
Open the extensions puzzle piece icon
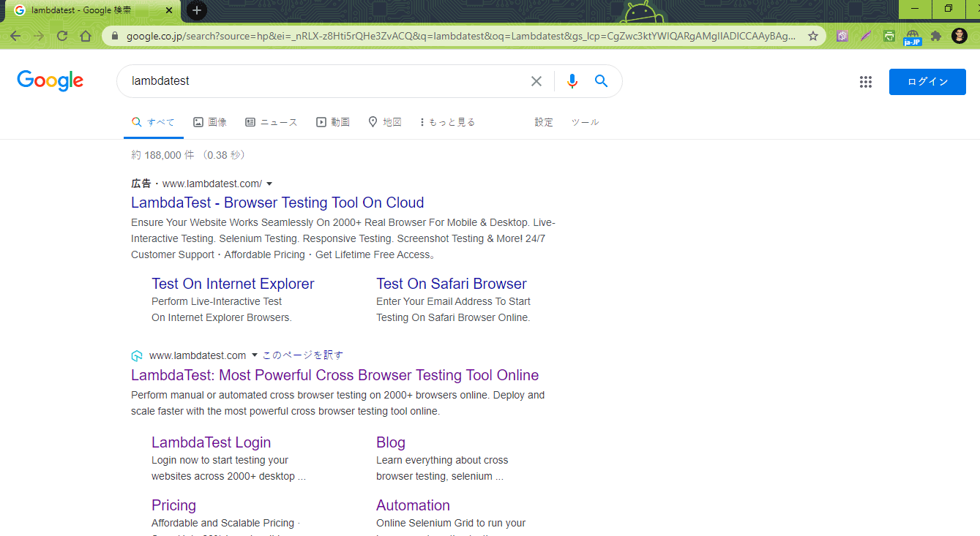[x=935, y=36]
